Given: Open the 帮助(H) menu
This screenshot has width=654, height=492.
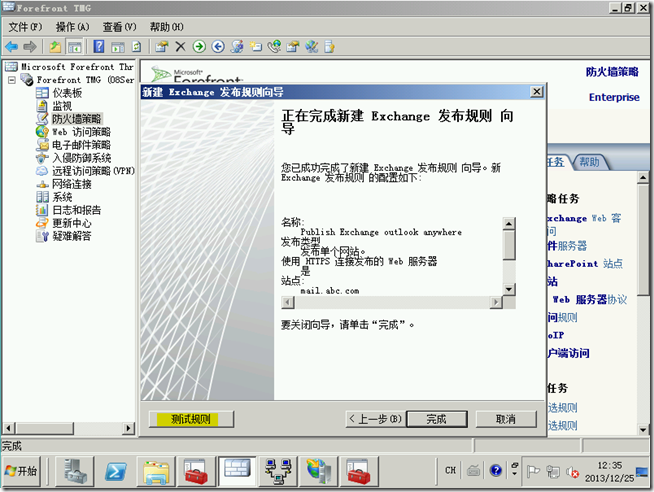Looking at the screenshot, I should [167, 27].
